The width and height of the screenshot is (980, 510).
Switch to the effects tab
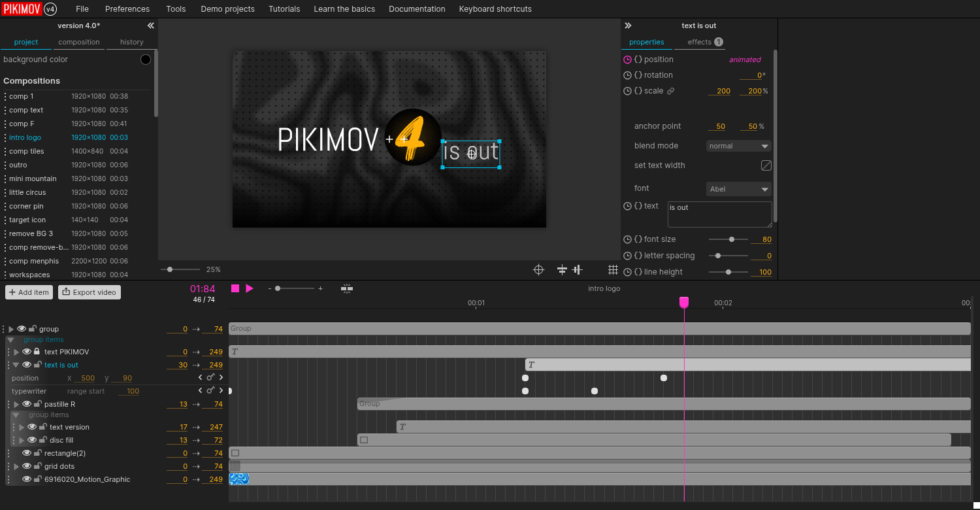(x=705, y=42)
